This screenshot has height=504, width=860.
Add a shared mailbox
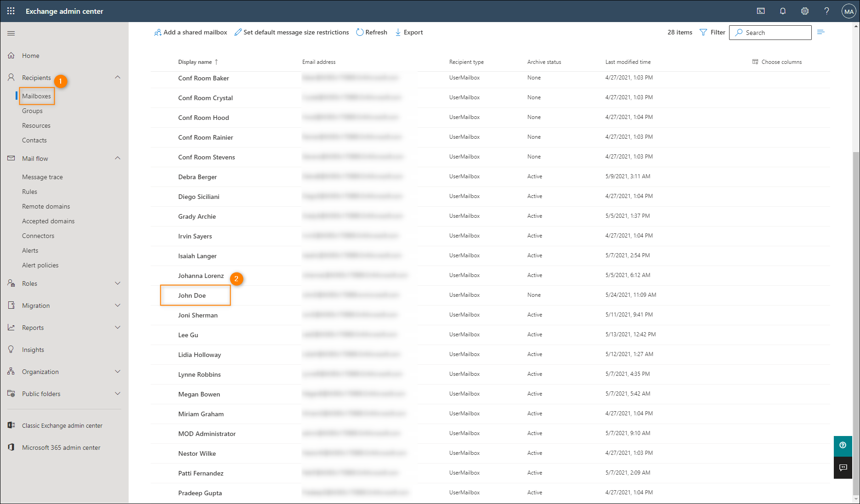(191, 32)
